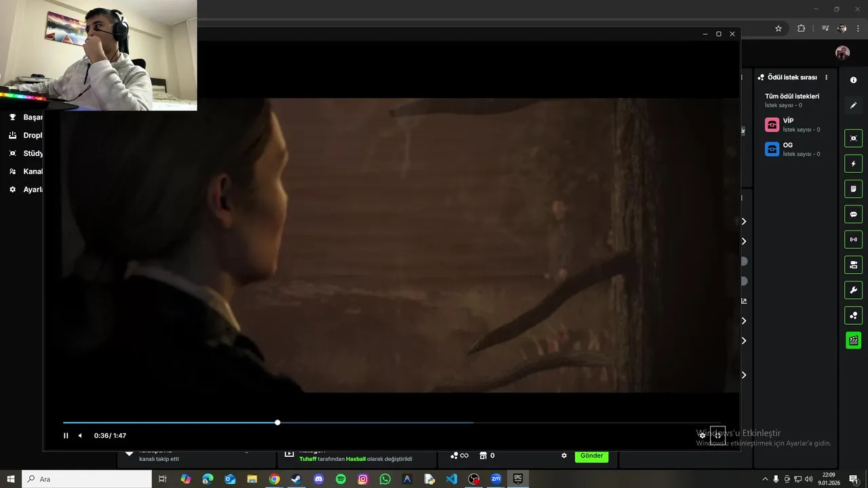The height and width of the screenshot is (488, 868).
Task: Toggle the reward queue panel icon
Action: (854, 315)
